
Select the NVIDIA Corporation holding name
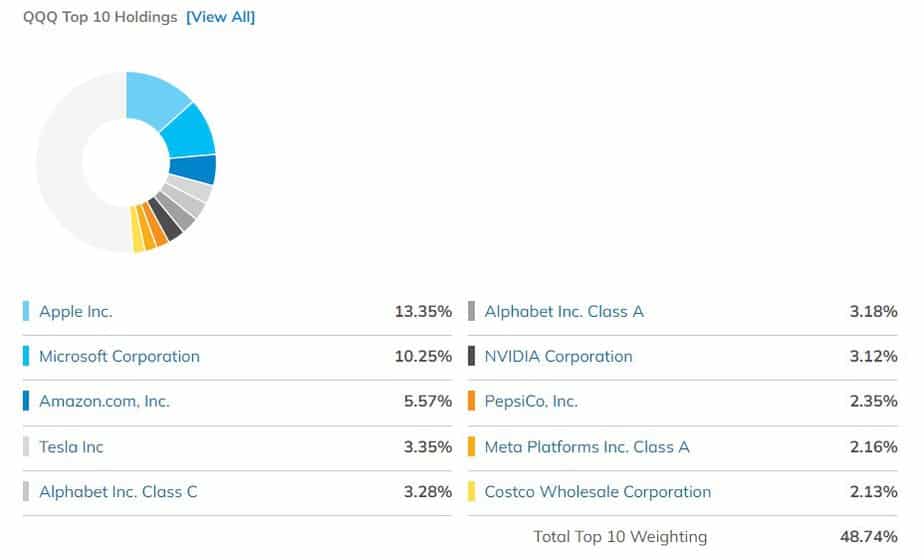558,356
